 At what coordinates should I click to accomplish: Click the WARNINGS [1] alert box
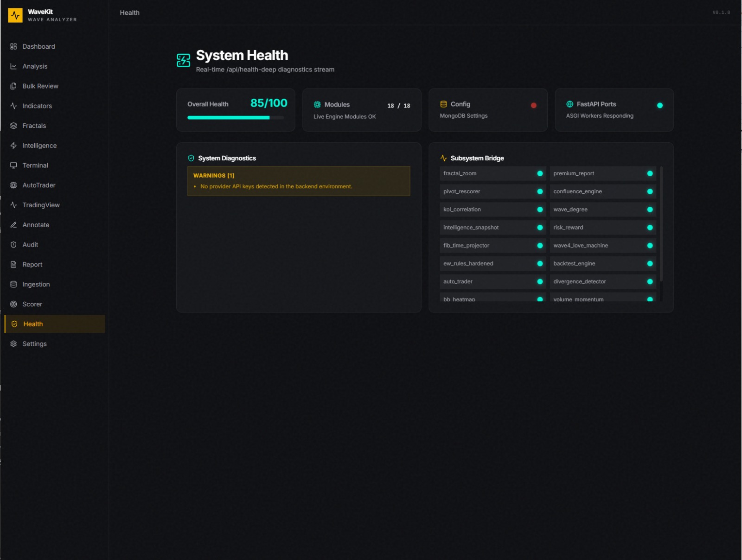pos(299,181)
